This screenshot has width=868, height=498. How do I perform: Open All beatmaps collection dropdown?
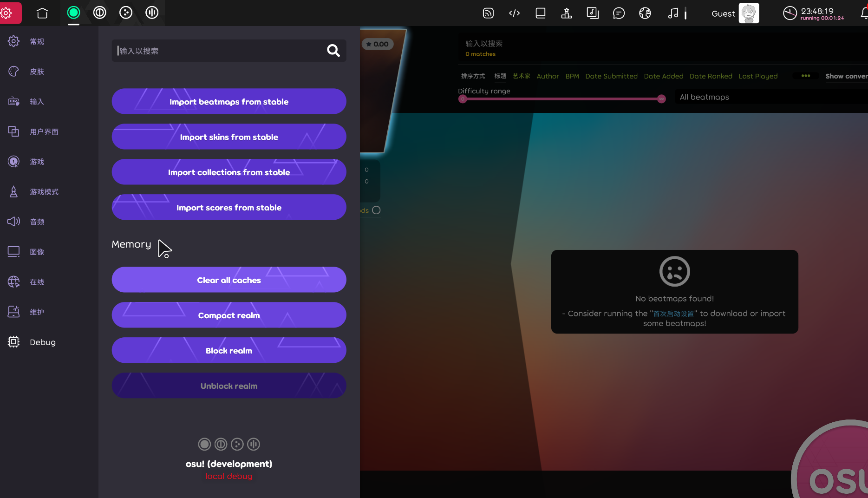771,97
